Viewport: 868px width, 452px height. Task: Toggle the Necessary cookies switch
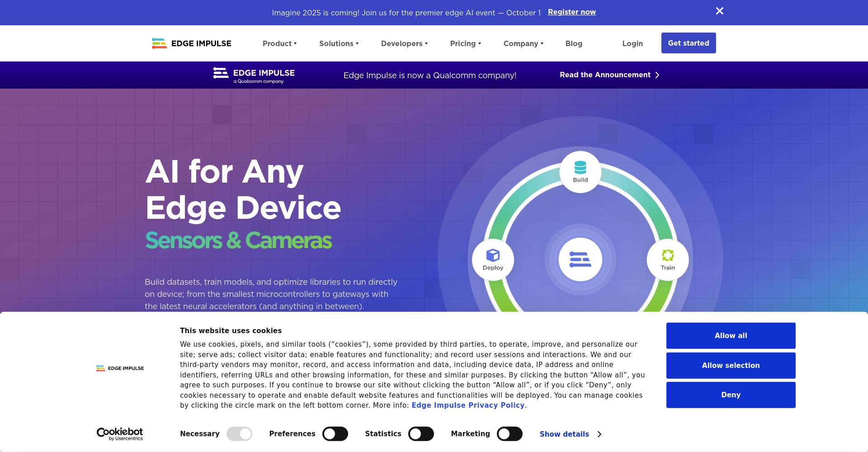(x=239, y=434)
